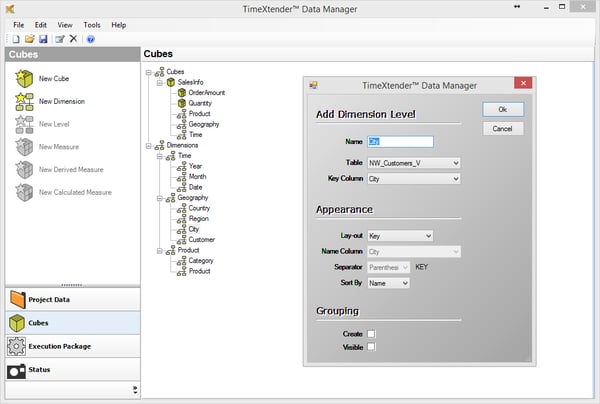Image resolution: width=600 pixels, height=404 pixels.
Task: Click the Edit toolbar icon
Action: [x=59, y=39]
